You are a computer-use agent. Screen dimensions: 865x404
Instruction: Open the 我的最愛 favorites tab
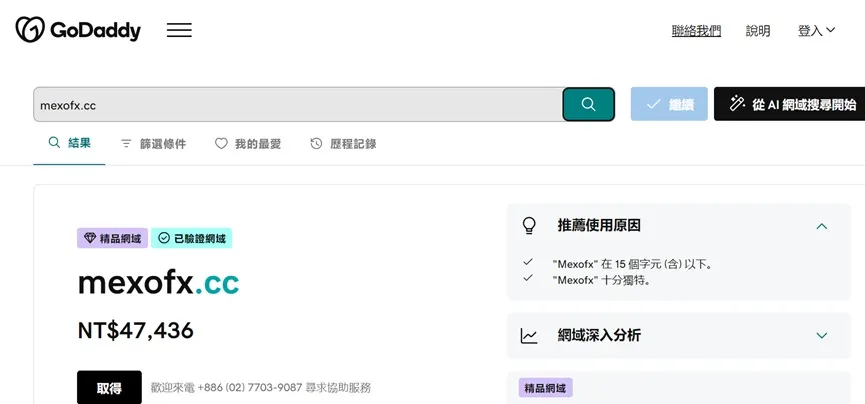[248, 144]
